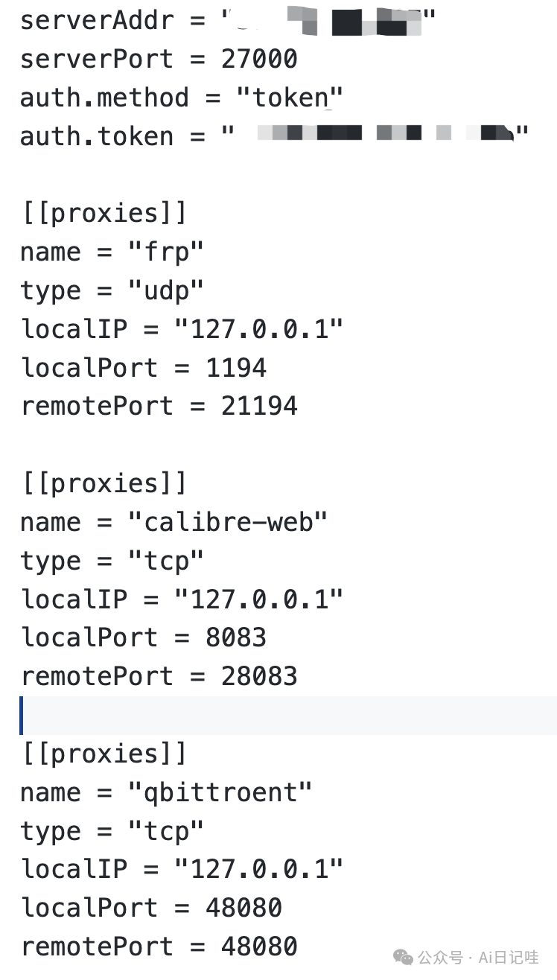Viewport: 557px width, 980px height.
Task: Click the localPort value 8083
Action: click(x=236, y=638)
